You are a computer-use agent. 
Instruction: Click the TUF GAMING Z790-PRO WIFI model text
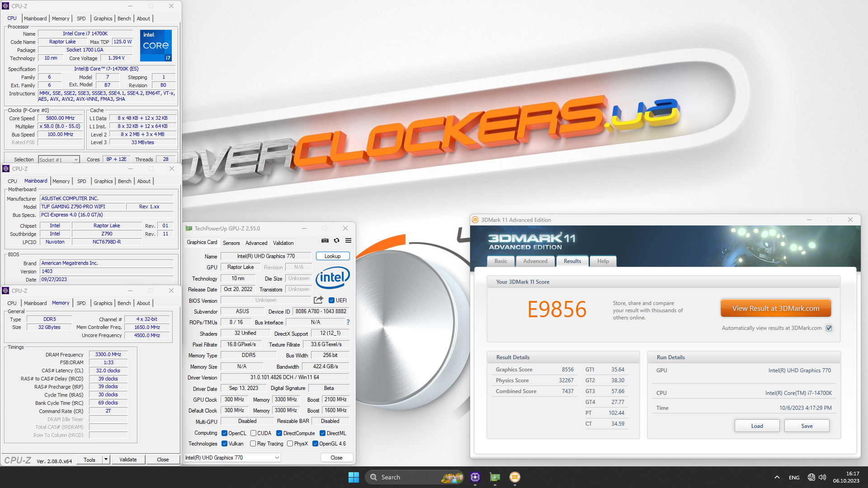[x=73, y=207]
